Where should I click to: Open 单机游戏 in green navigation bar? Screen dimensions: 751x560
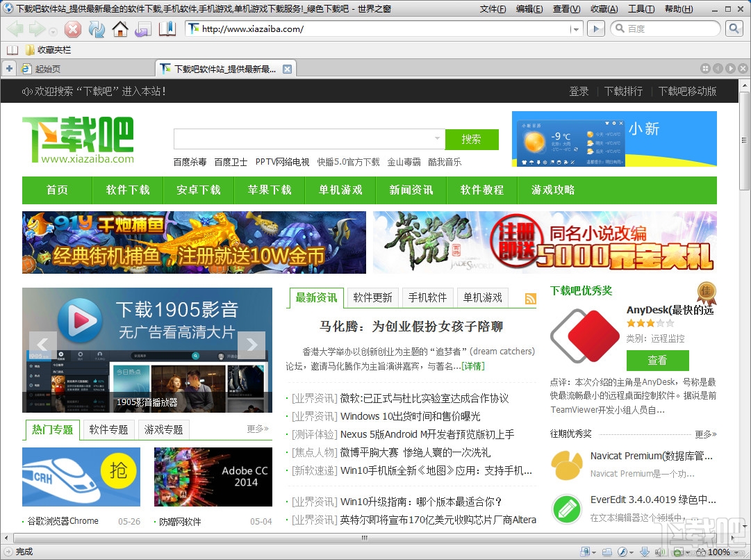click(340, 190)
